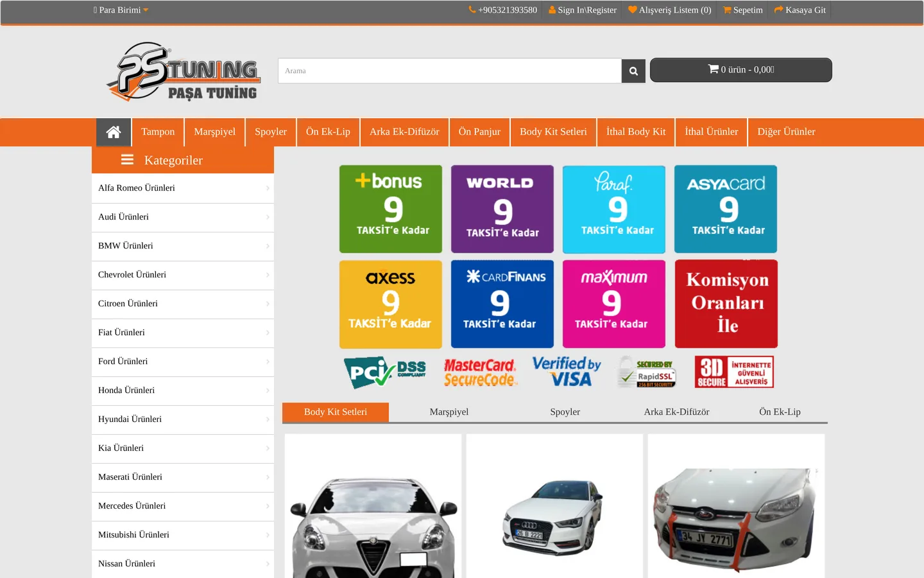Switch to the Ön Ek-Lip product tab

pos(780,412)
